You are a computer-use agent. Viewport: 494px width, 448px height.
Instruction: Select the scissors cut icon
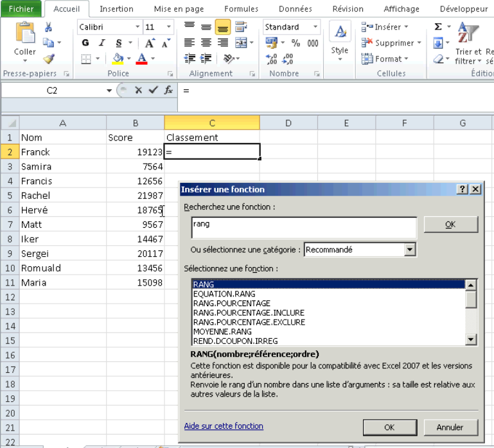pos(48,27)
